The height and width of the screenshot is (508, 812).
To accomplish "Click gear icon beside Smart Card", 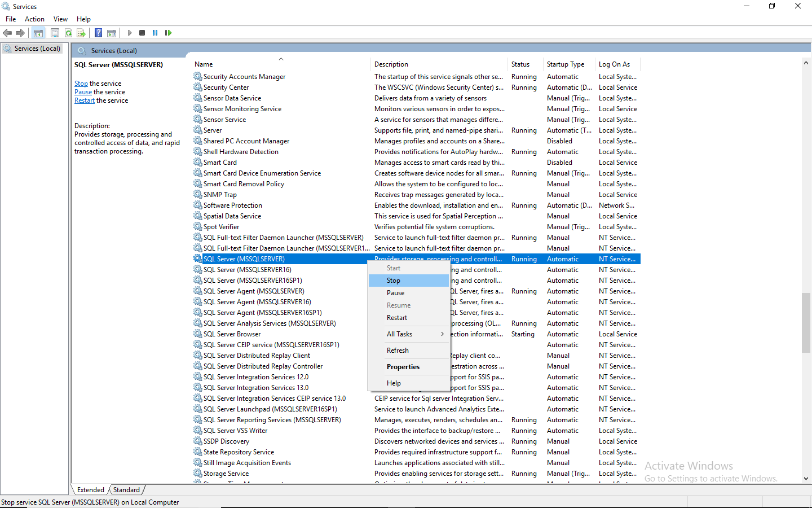I will click(197, 162).
